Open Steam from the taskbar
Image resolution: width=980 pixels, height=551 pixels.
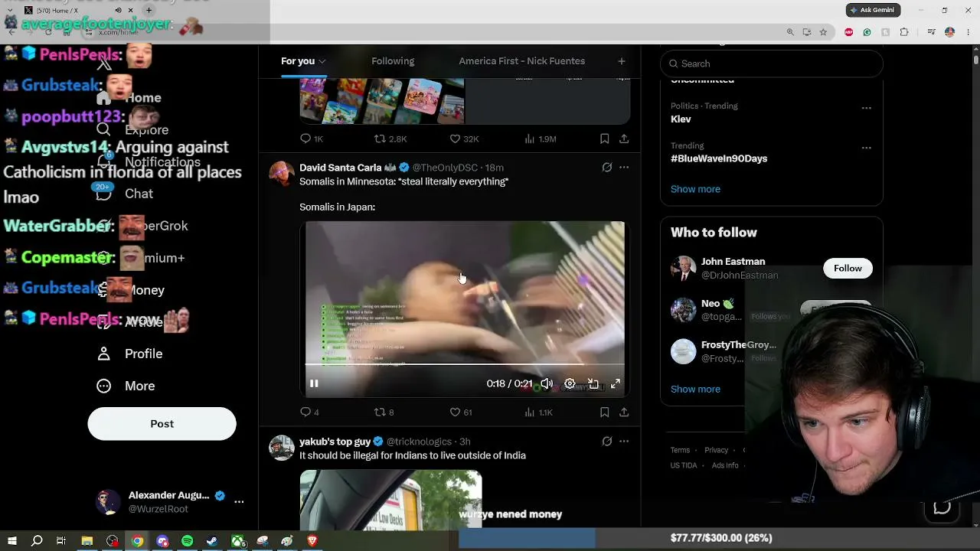pos(212,541)
